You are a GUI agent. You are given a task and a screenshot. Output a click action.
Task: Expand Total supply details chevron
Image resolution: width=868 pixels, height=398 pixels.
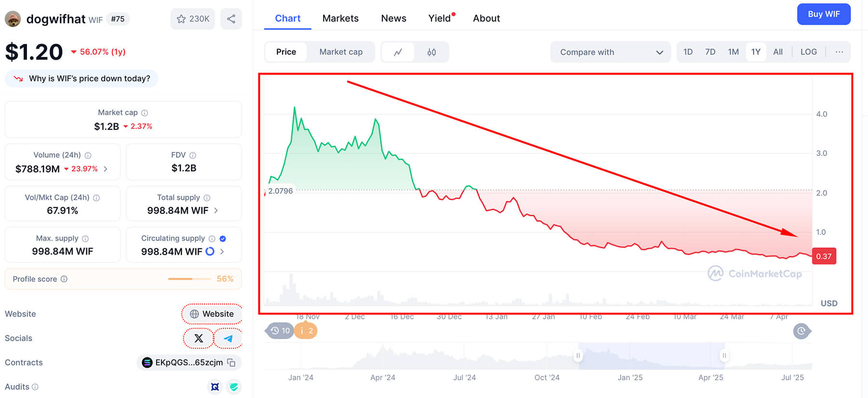(x=216, y=210)
